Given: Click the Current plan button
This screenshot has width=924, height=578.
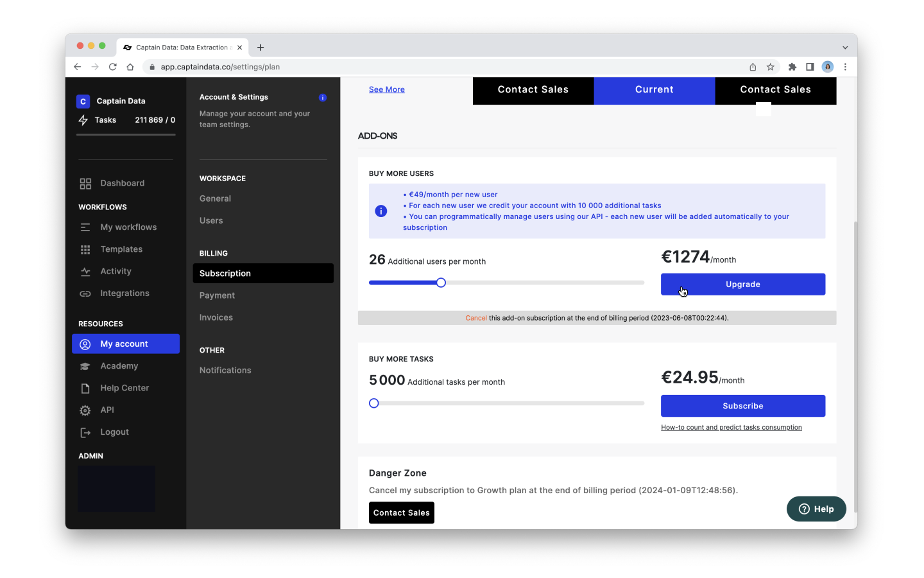Looking at the screenshot, I should pyautogui.click(x=654, y=91).
